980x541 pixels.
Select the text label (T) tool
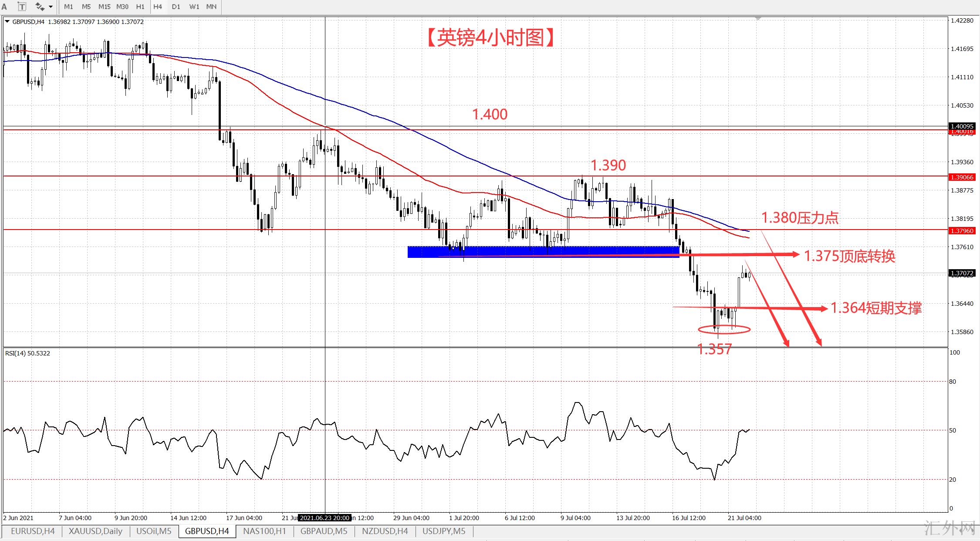(21, 7)
